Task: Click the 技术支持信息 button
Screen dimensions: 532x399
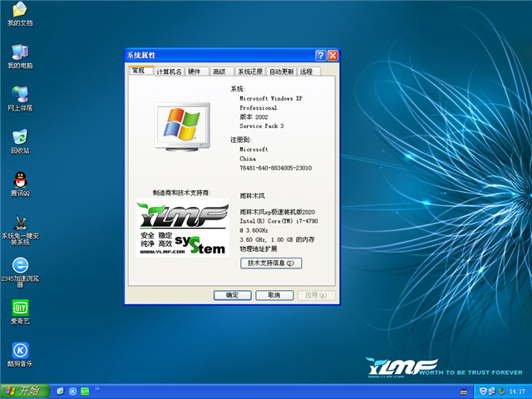Action: pos(271,263)
